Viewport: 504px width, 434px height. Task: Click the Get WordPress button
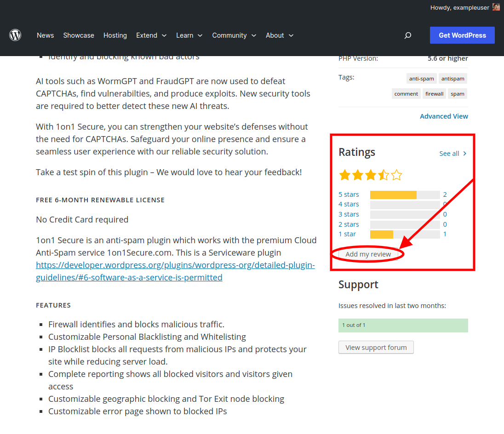pos(462,35)
